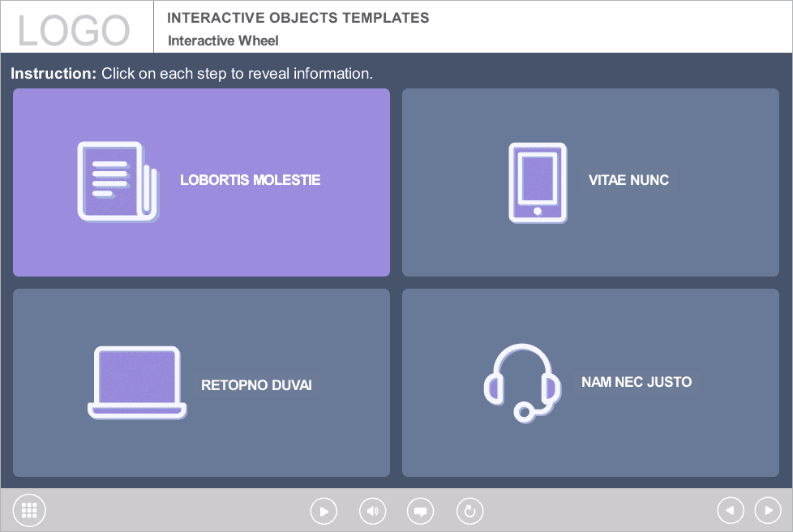This screenshot has height=532, width=793.
Task: Click the tablet device icon
Action: pyautogui.click(x=538, y=182)
